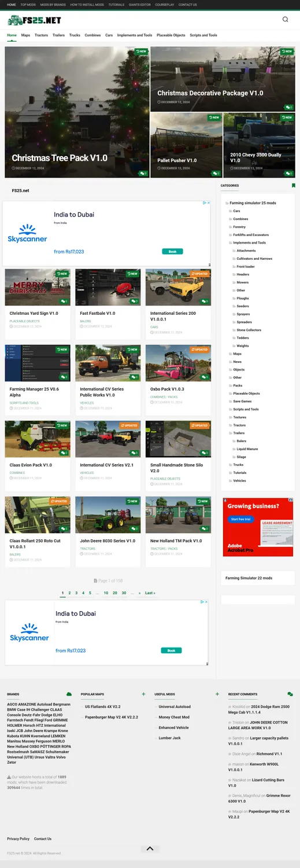This screenshot has height=868, width=300.
Task: Click the FS25.NET tractor logo
Action: click(x=34, y=20)
